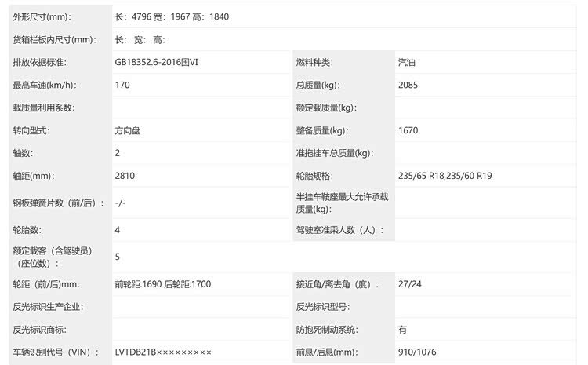Click the approach/departure angle value 27/24

pyautogui.click(x=410, y=284)
